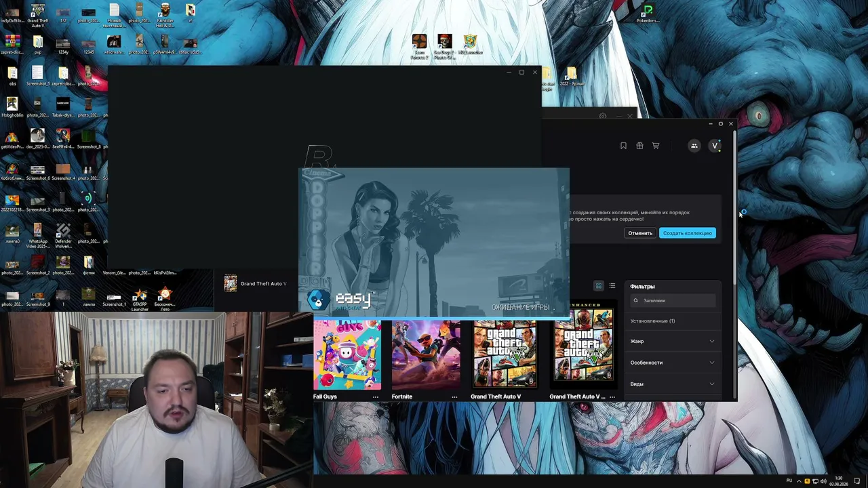Click the Отменить button
This screenshot has height=488, width=868.
(640, 233)
